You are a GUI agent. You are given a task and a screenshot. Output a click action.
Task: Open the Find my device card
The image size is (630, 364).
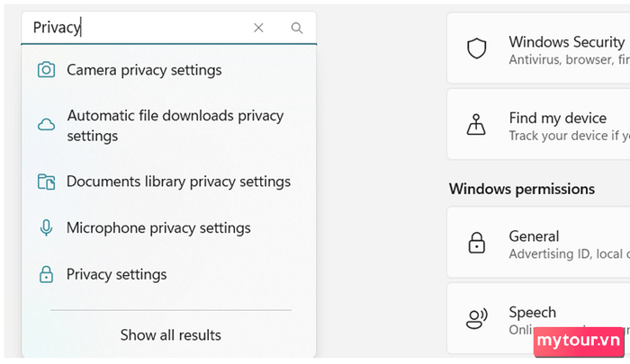tap(538, 124)
